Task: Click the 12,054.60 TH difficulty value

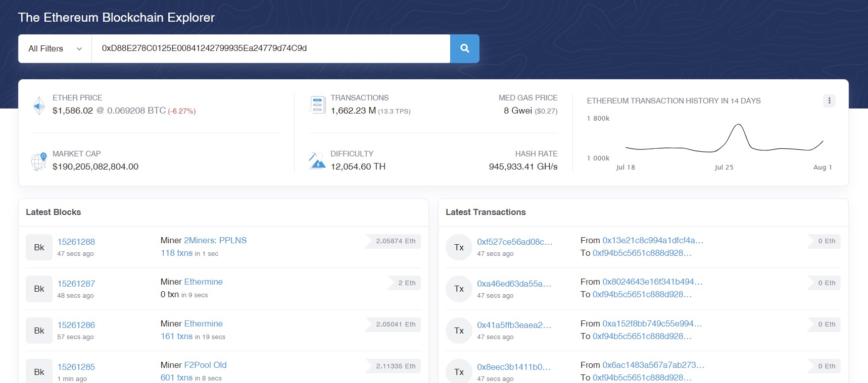Action: pyautogui.click(x=358, y=167)
